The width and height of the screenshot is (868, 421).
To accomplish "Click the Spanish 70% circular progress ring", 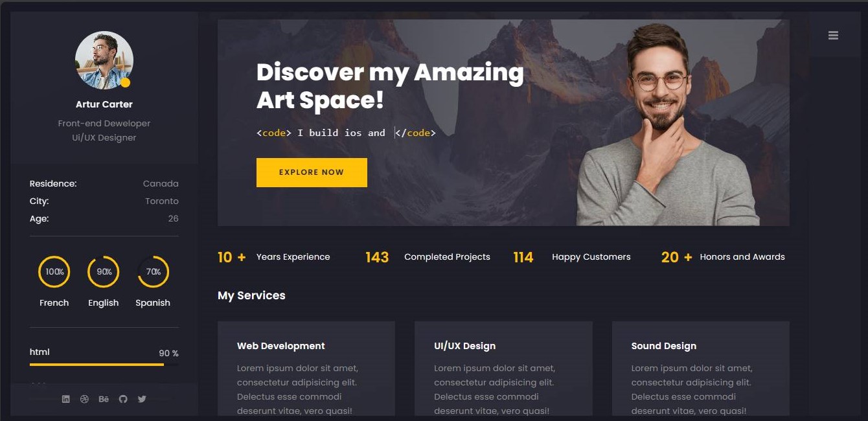I will pyautogui.click(x=153, y=272).
